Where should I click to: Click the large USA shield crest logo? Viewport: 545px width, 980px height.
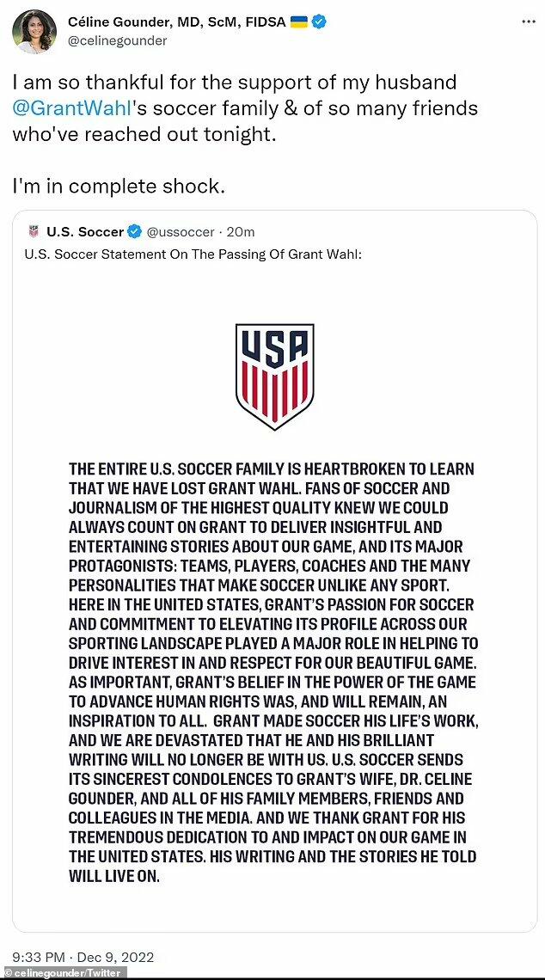(274, 377)
